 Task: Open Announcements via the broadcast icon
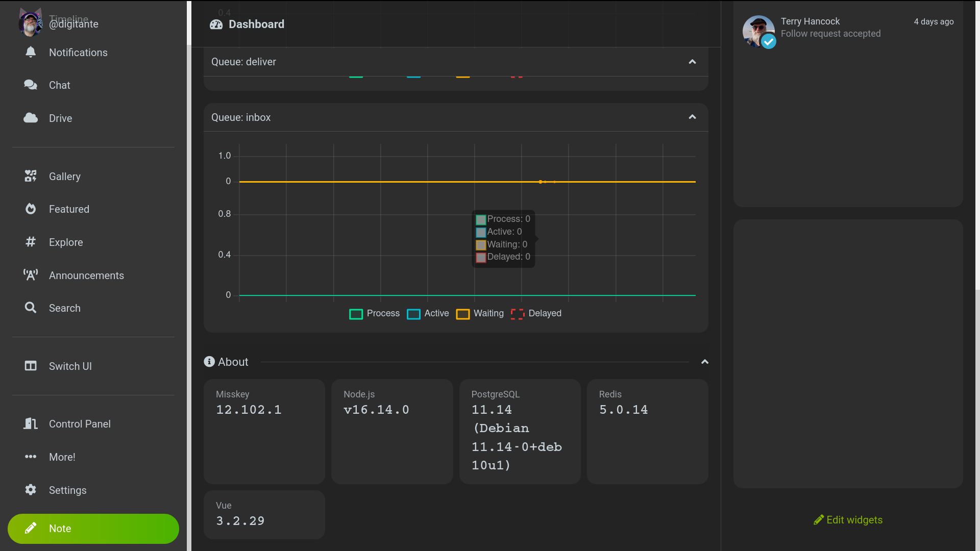point(31,275)
